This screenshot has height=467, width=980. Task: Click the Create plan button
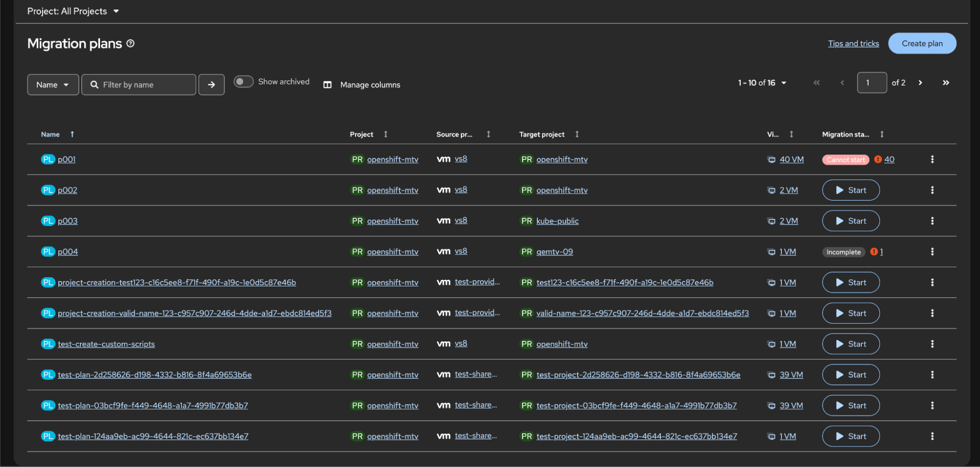click(922, 44)
